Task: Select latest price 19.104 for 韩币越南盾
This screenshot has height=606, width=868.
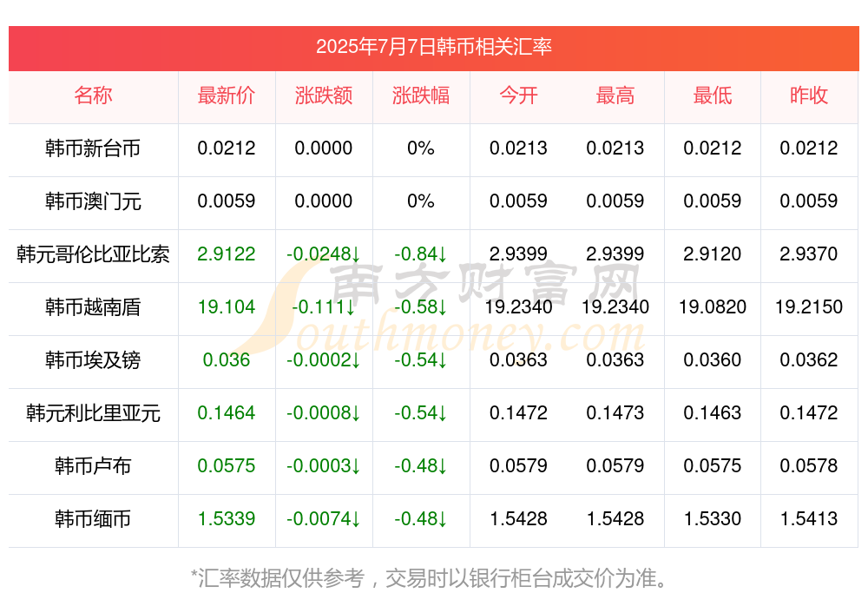Action: tap(227, 306)
